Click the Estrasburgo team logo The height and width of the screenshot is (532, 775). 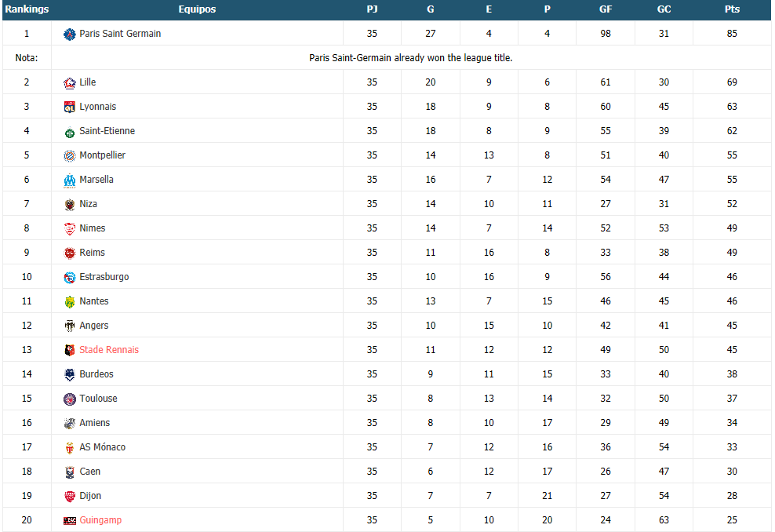[x=70, y=277]
